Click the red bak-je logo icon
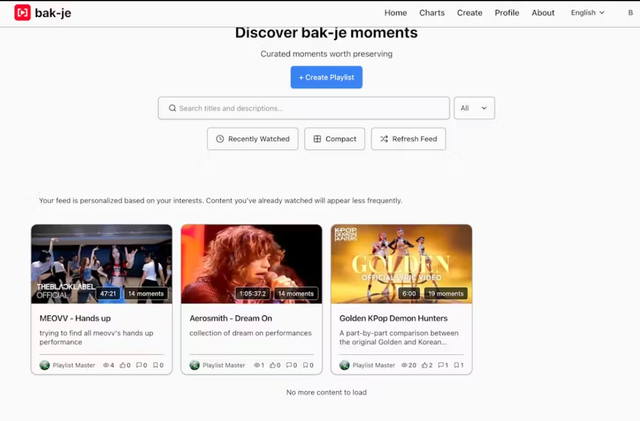Viewport: 640px width, 421px height. tap(22, 13)
